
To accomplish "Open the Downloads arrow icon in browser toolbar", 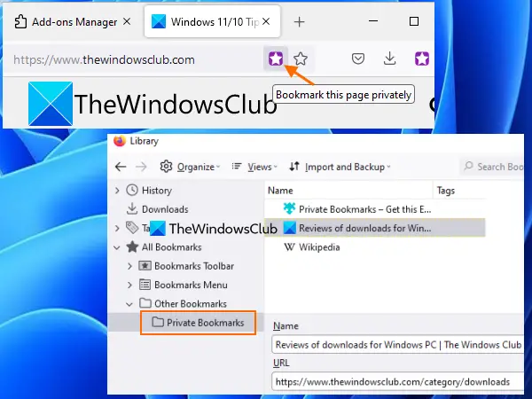I will click(390, 59).
